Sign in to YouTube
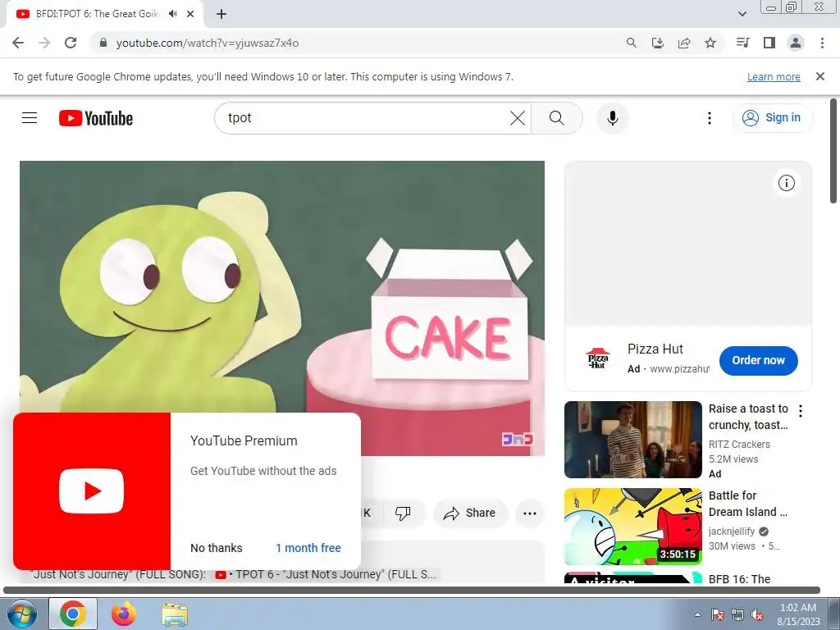 pyautogui.click(x=772, y=118)
